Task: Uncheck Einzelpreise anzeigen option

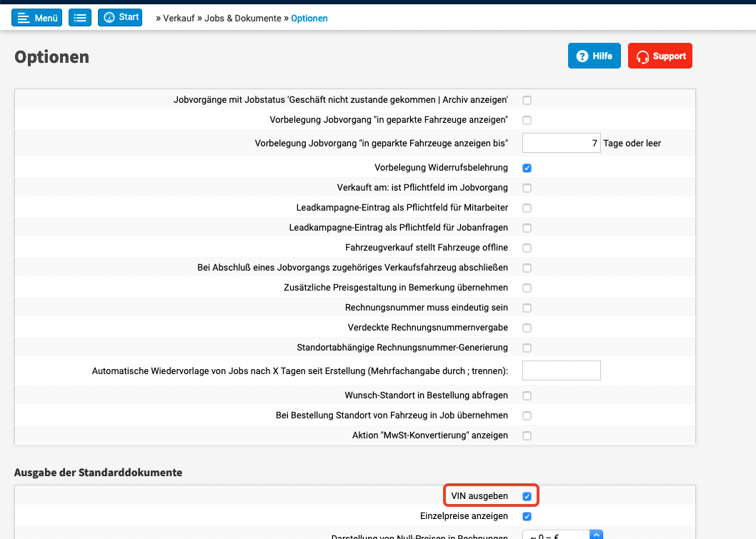Action: 527,516
